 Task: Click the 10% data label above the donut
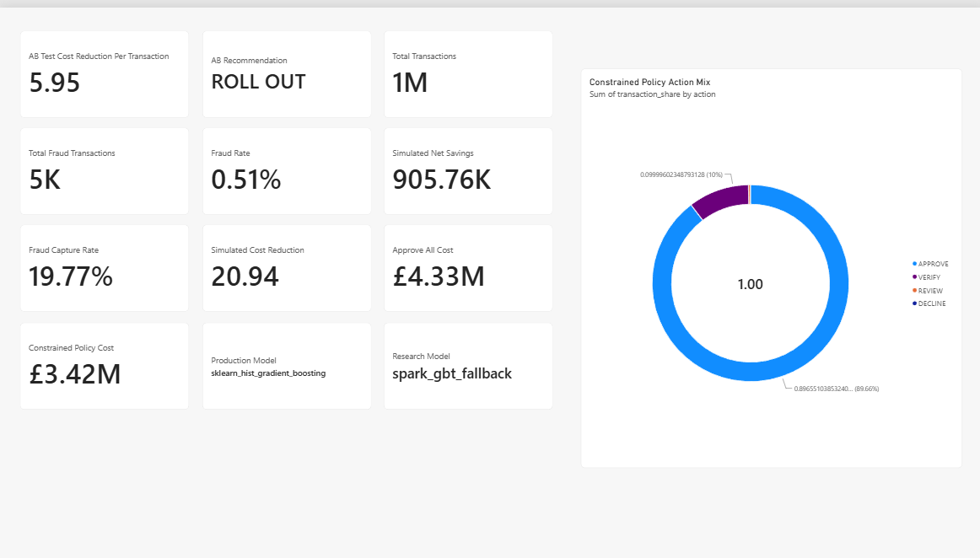[681, 175]
